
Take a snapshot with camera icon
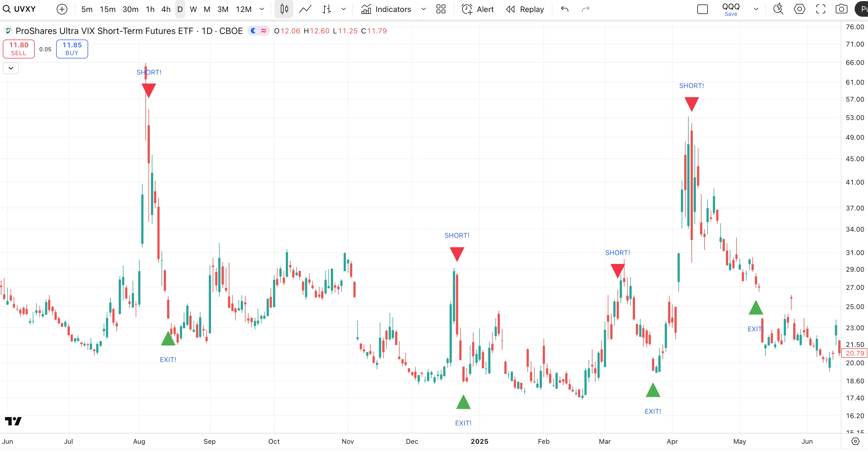click(x=841, y=9)
